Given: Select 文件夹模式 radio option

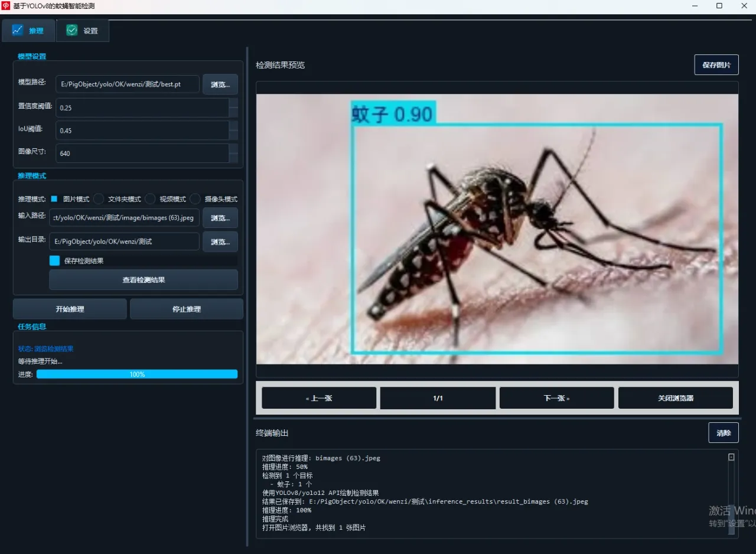Looking at the screenshot, I should (99, 199).
